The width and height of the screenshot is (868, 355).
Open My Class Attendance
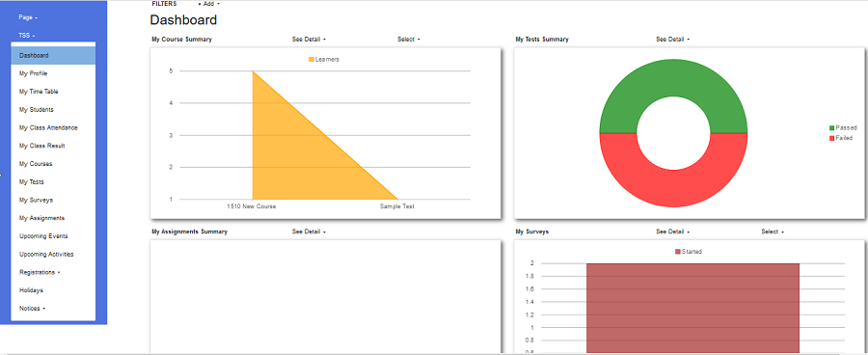[53, 127]
